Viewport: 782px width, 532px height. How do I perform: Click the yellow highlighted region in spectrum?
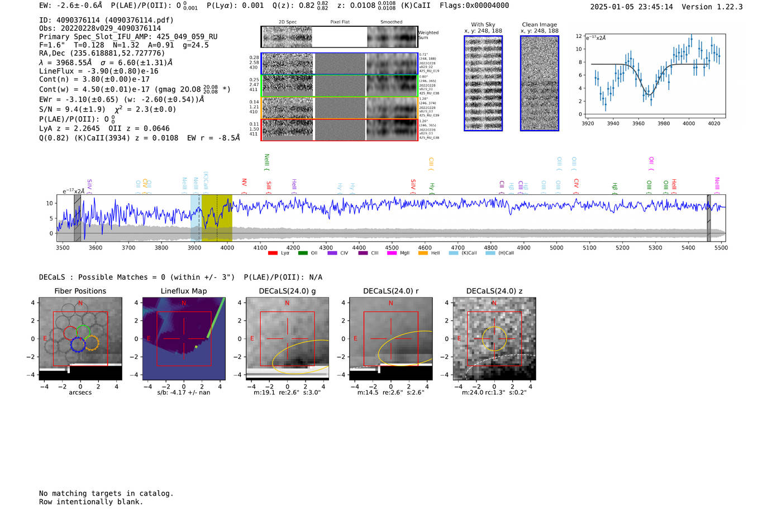[217, 218]
